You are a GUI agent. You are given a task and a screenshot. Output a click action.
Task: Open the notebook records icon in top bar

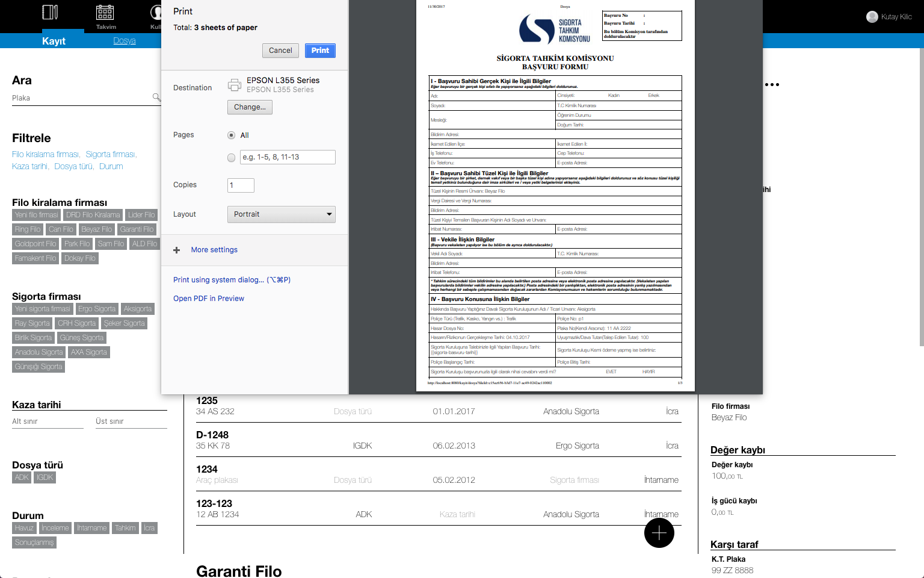[51, 13]
